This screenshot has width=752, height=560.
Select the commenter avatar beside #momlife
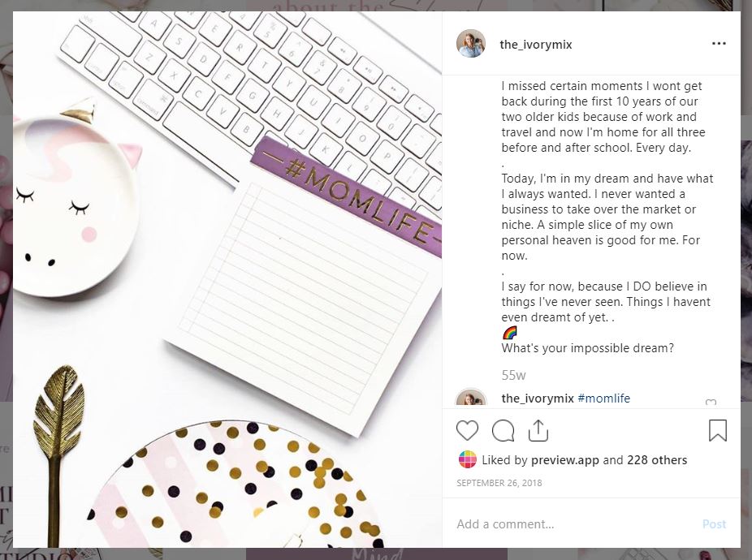click(471, 397)
